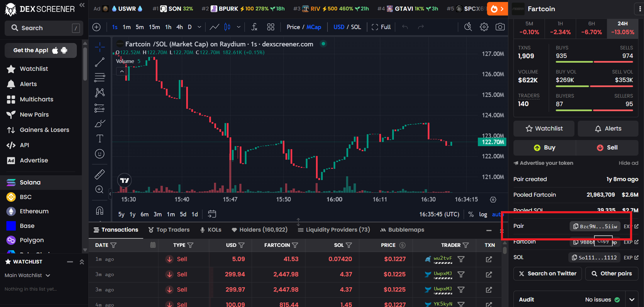Screen dimensions: 644x307
Task: Select the line chart type icon
Action: coord(215,27)
